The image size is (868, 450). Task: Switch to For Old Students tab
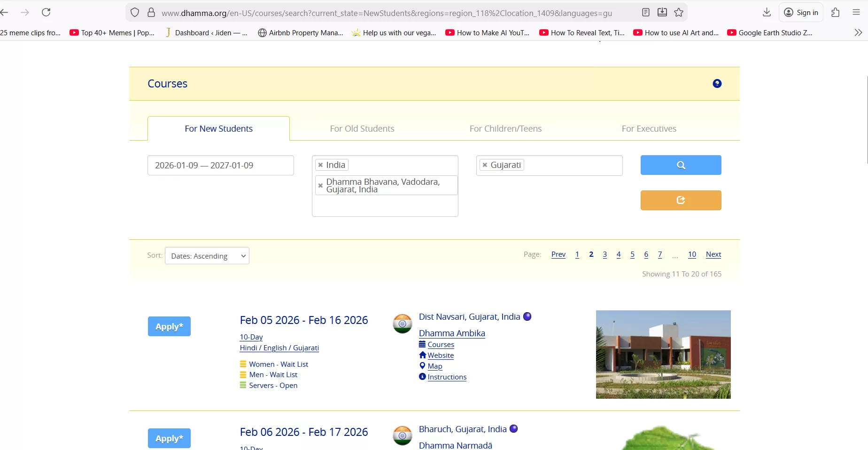click(362, 129)
